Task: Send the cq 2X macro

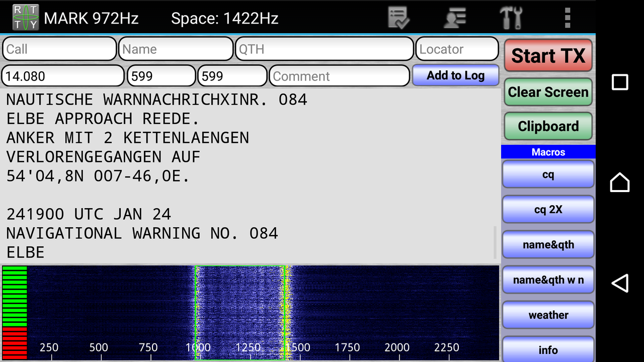Action: point(548,210)
